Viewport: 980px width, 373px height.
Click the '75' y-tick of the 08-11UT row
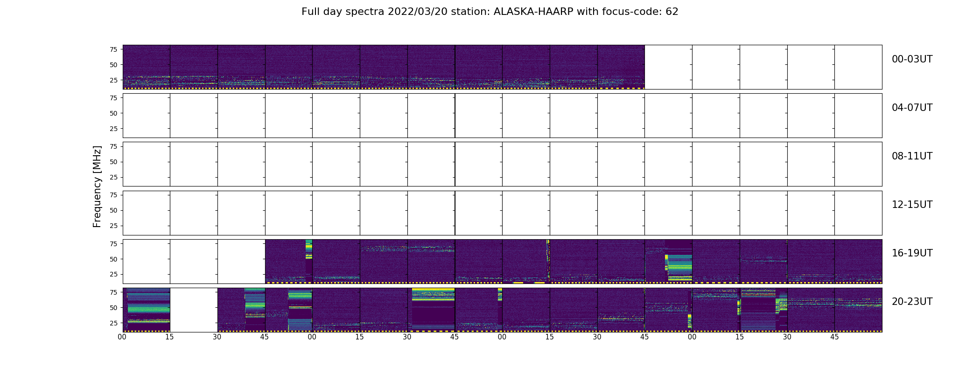113,146
